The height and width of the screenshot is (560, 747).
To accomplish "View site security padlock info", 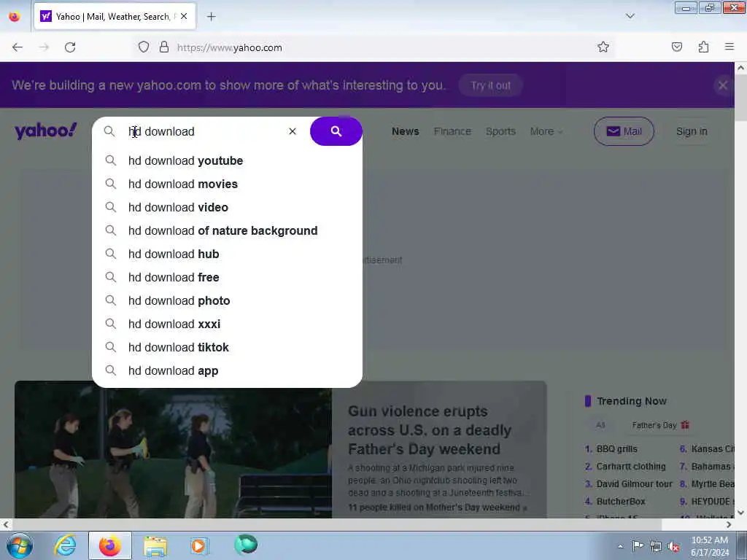I will click(x=164, y=47).
